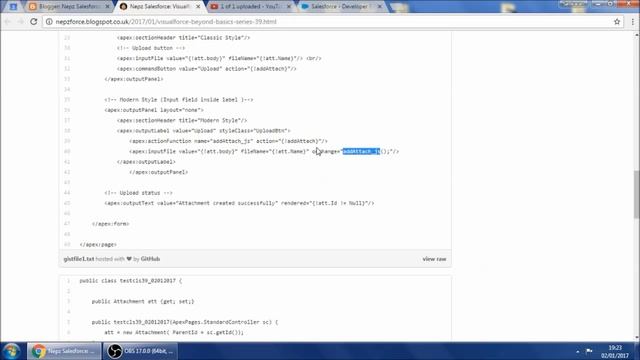Click the 'public class testcls39_02012017' line

(131, 281)
